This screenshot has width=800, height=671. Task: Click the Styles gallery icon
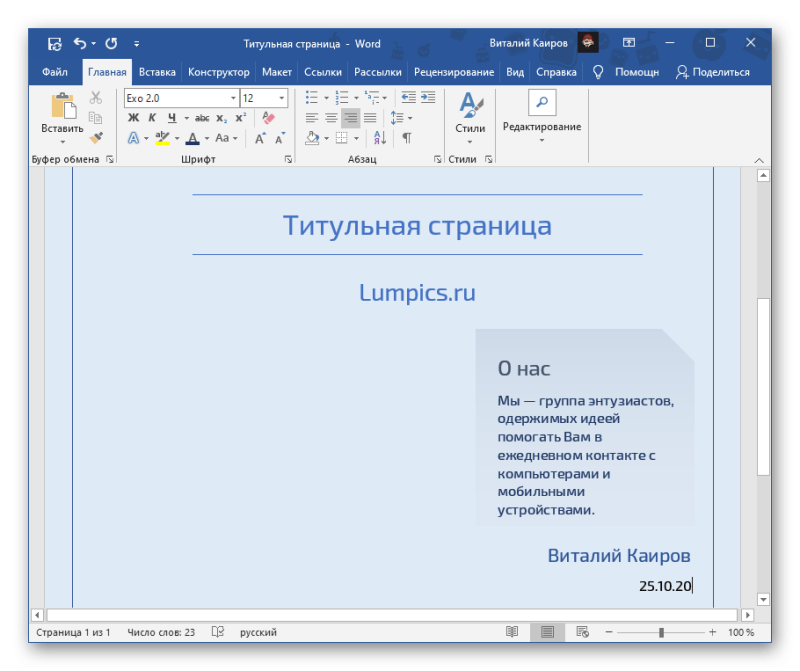470,105
